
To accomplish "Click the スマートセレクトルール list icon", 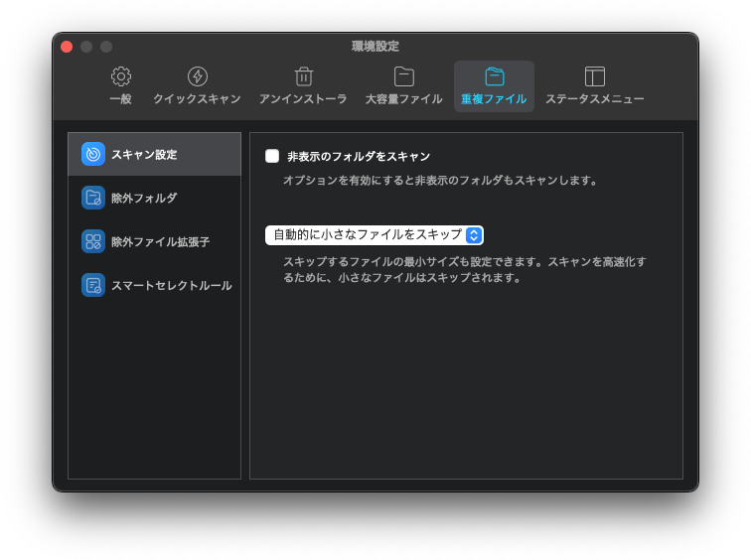I will tap(93, 285).
